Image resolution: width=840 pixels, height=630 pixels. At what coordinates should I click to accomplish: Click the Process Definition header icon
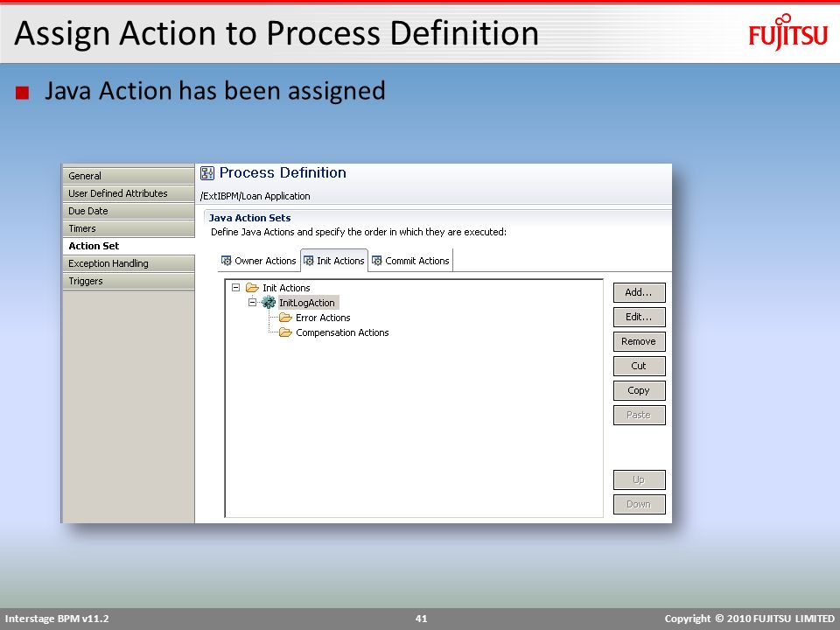click(206, 173)
